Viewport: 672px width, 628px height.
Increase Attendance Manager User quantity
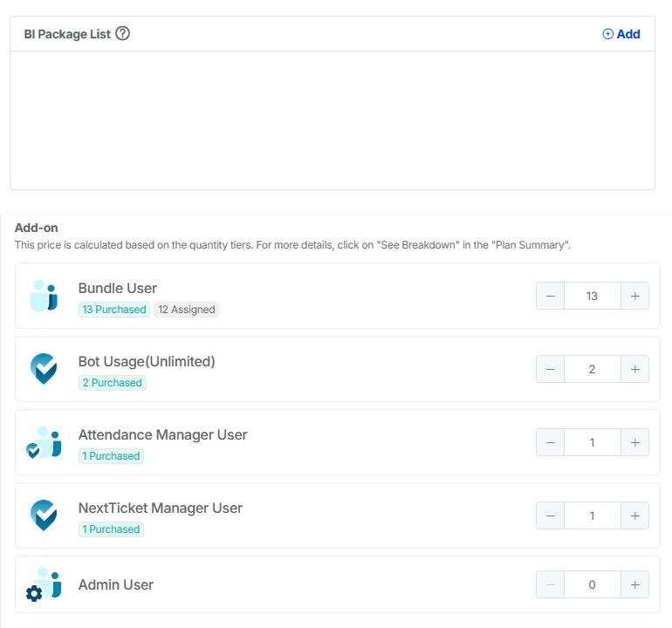point(634,442)
